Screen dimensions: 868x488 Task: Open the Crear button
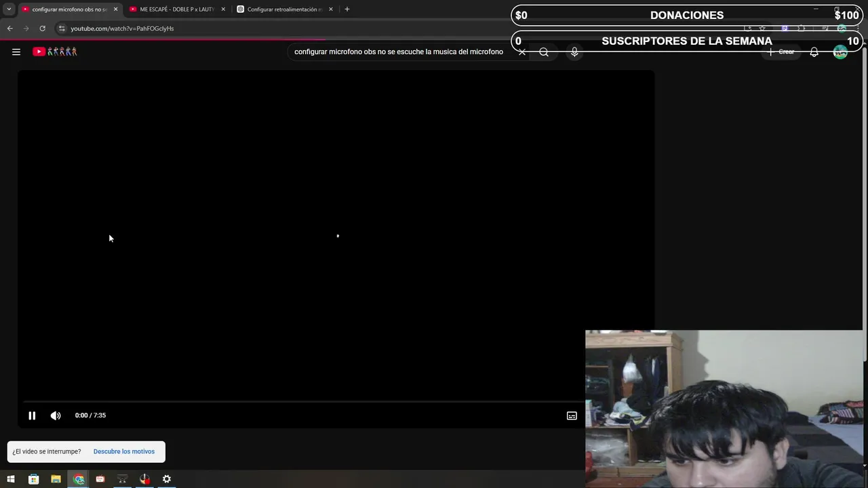781,52
